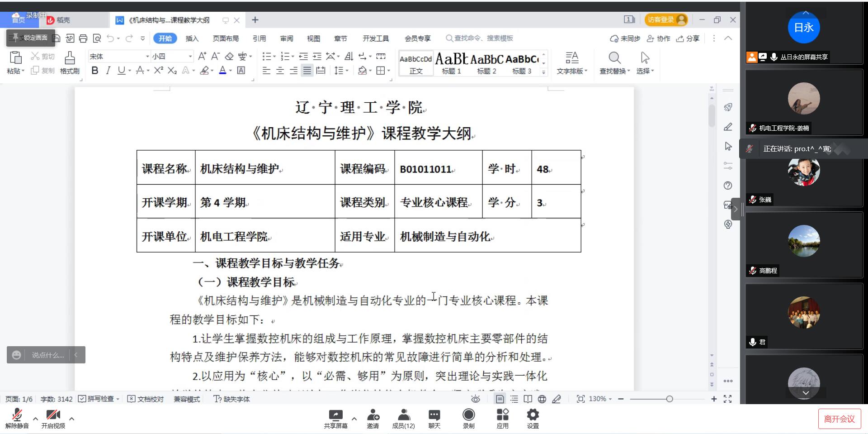
Task: Expand underline style dropdown arrow
Action: [130, 71]
